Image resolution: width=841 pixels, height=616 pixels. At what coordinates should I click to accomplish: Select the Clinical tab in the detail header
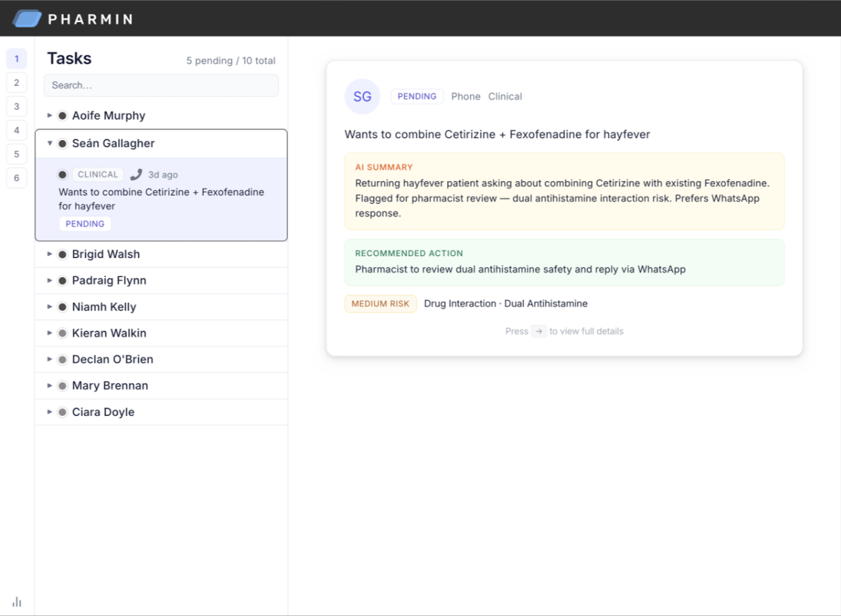pos(504,96)
